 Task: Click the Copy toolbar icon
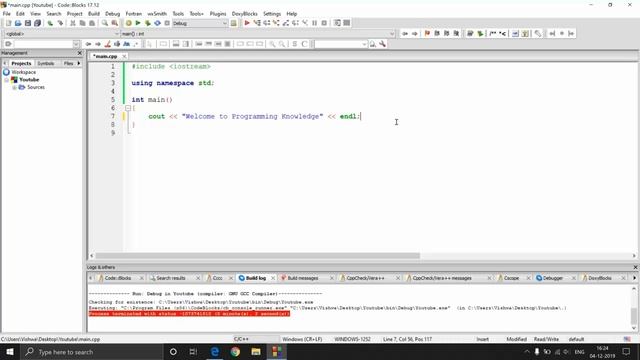pos(82,23)
